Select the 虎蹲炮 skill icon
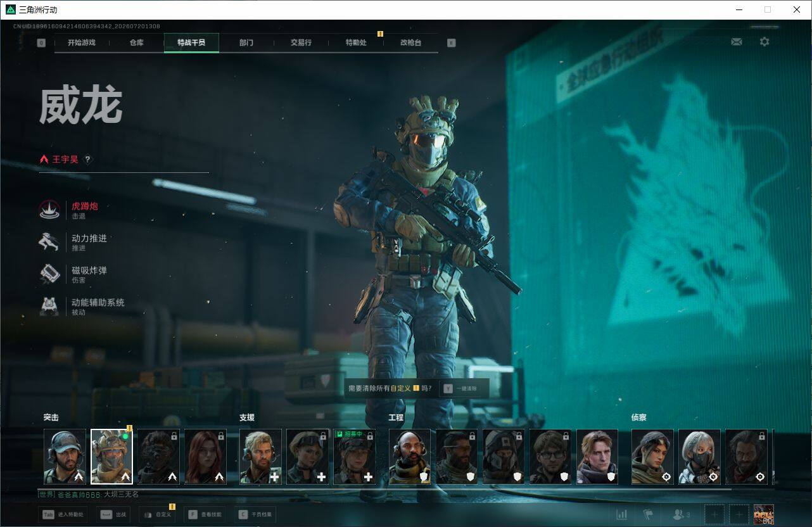Screen dimensions: 812x527 [49, 210]
